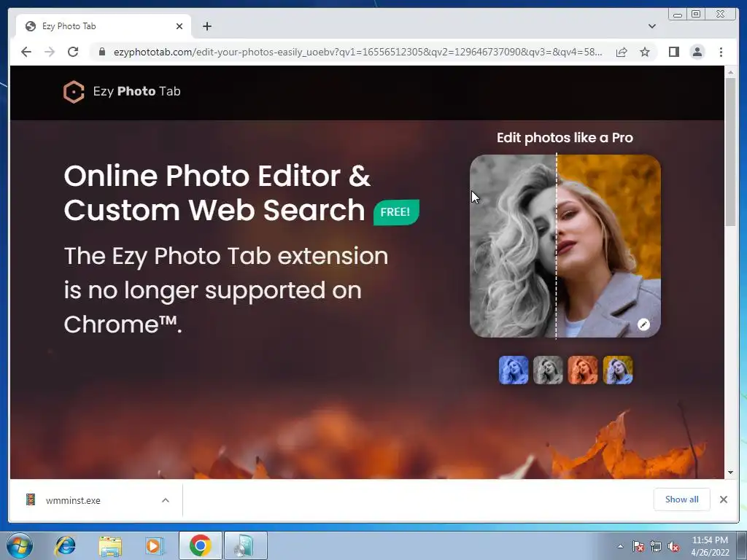Share this page using the share icon
747x560 pixels.
coord(622,52)
